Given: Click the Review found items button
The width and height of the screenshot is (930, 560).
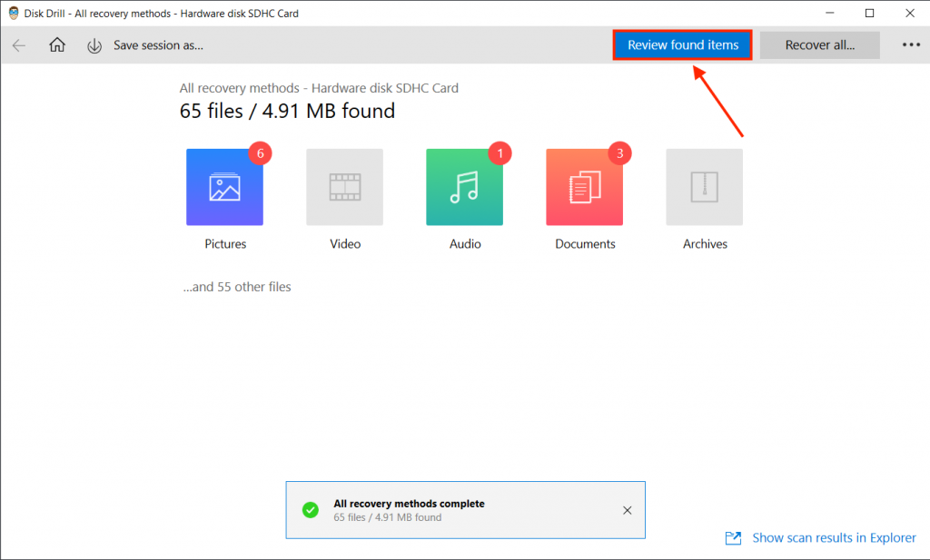Looking at the screenshot, I should 682,44.
